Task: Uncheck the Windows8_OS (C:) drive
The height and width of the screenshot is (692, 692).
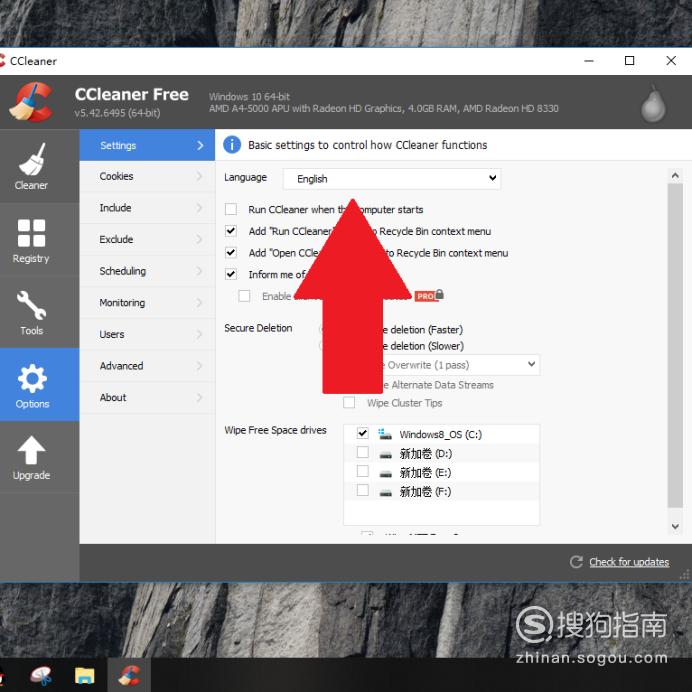Action: pyautogui.click(x=363, y=433)
